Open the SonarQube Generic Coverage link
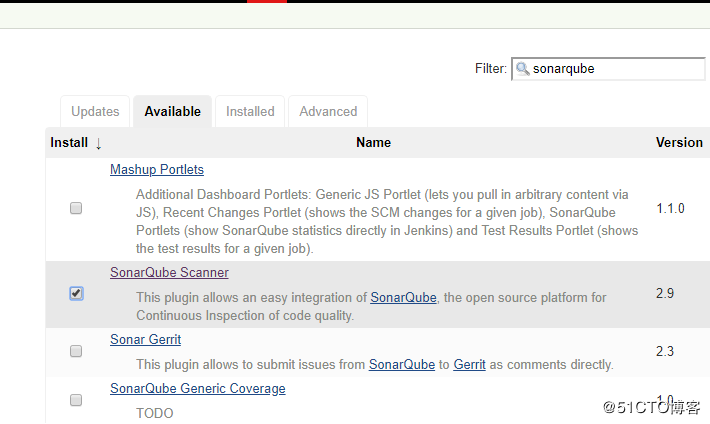 197,388
